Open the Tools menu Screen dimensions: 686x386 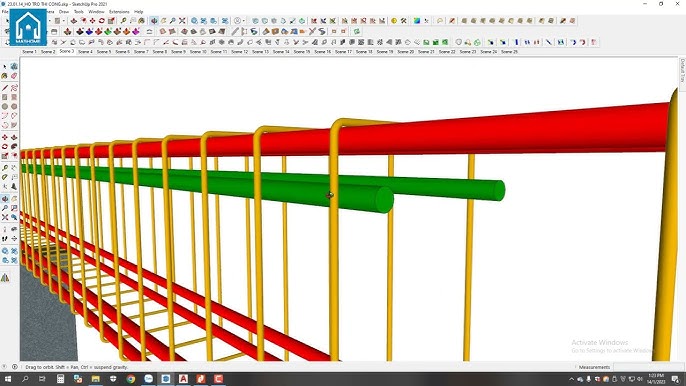click(79, 12)
